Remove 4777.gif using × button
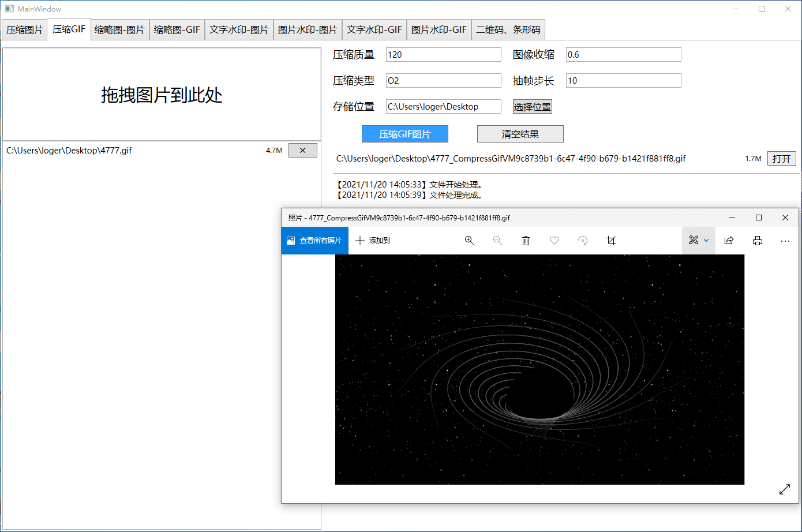This screenshot has height=532, width=802. click(x=302, y=150)
